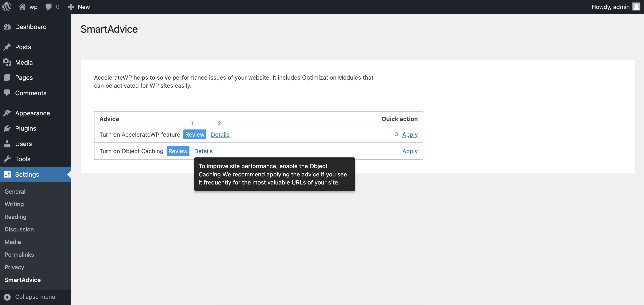Image resolution: width=644 pixels, height=305 pixels.
Task: Click the AccelerateWP description paragraph
Action: pyautogui.click(x=234, y=81)
